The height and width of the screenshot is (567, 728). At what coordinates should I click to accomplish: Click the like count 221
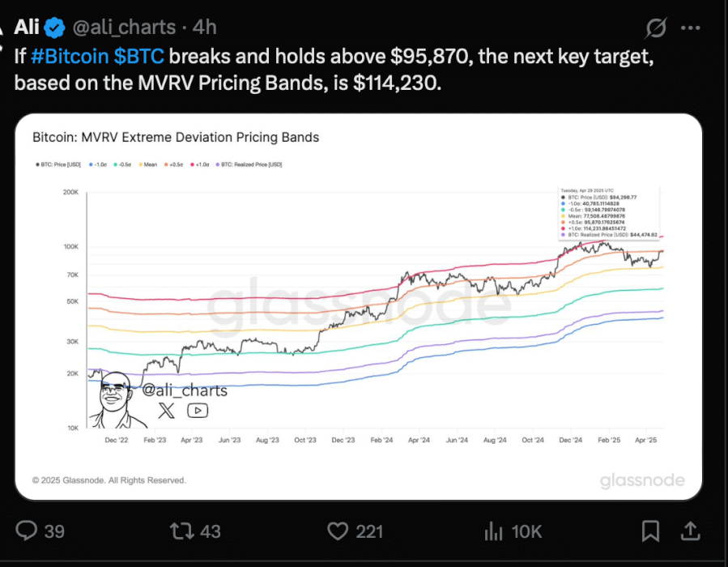point(369,531)
